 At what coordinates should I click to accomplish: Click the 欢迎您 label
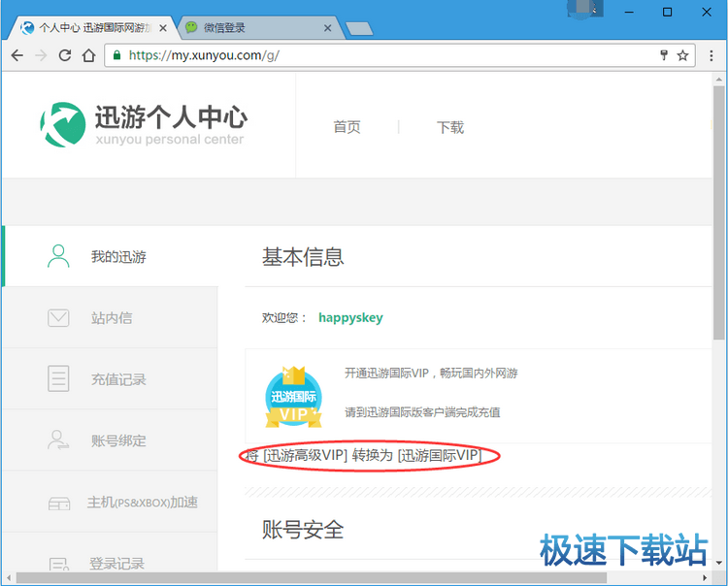point(284,318)
